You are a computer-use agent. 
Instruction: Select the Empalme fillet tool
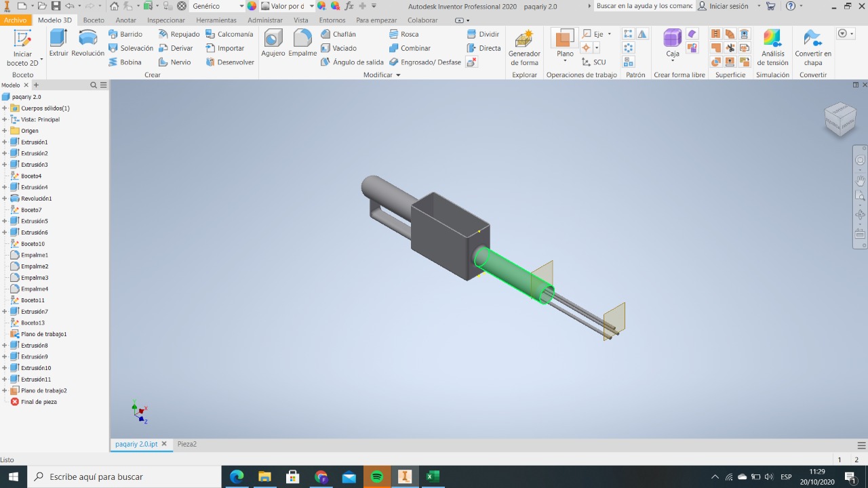pyautogui.click(x=302, y=43)
